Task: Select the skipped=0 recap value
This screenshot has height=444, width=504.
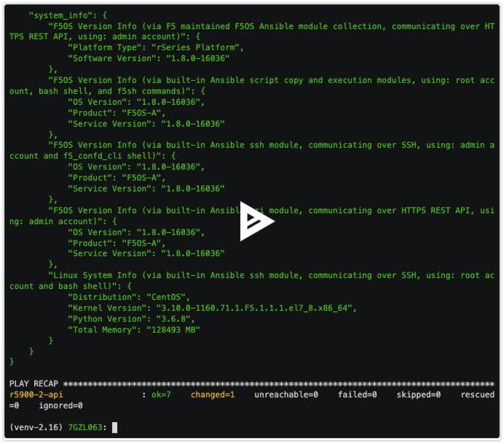Action: pyautogui.click(x=419, y=395)
